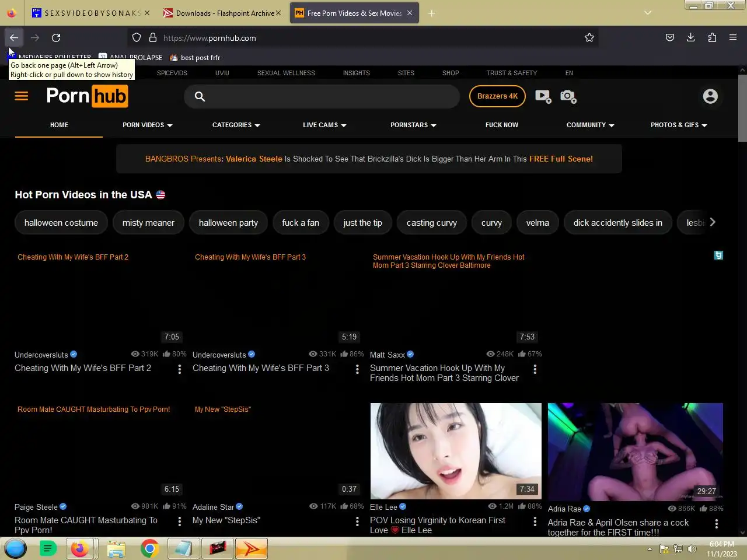Open the SHOP top link
Screen dimensions: 747x560
[451, 73]
